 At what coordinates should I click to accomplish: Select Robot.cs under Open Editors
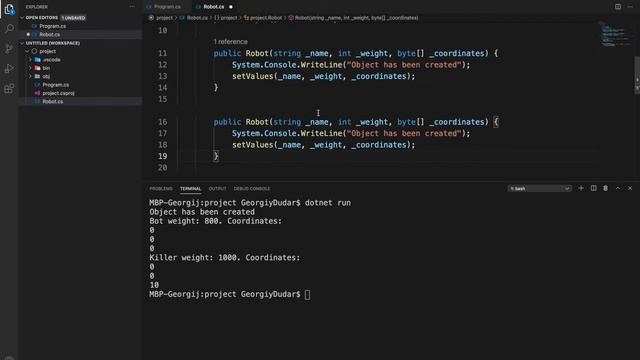click(x=49, y=35)
